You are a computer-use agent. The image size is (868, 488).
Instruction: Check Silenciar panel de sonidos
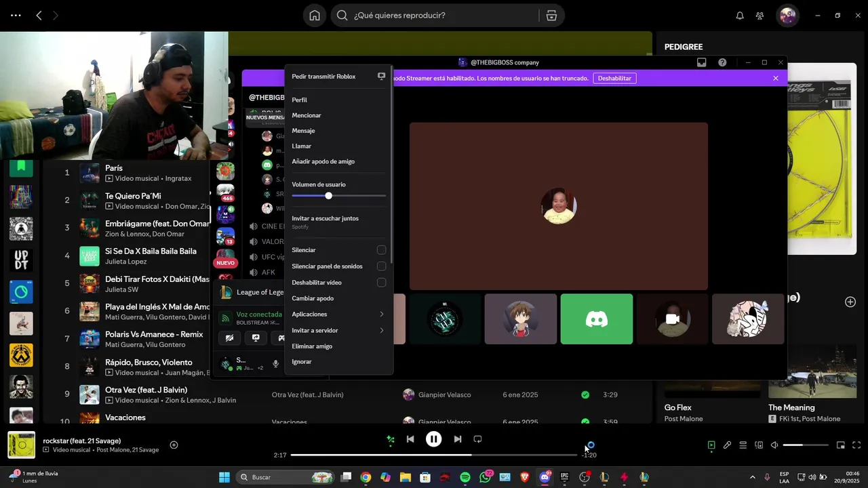coord(381,266)
